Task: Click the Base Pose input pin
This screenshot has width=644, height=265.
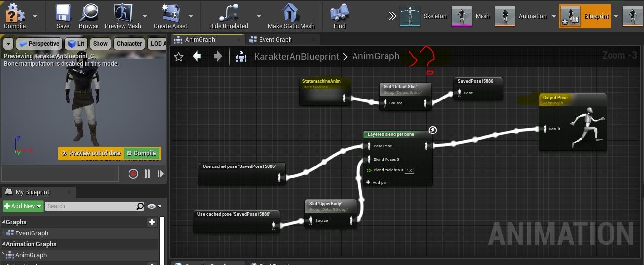Action: pos(369,146)
